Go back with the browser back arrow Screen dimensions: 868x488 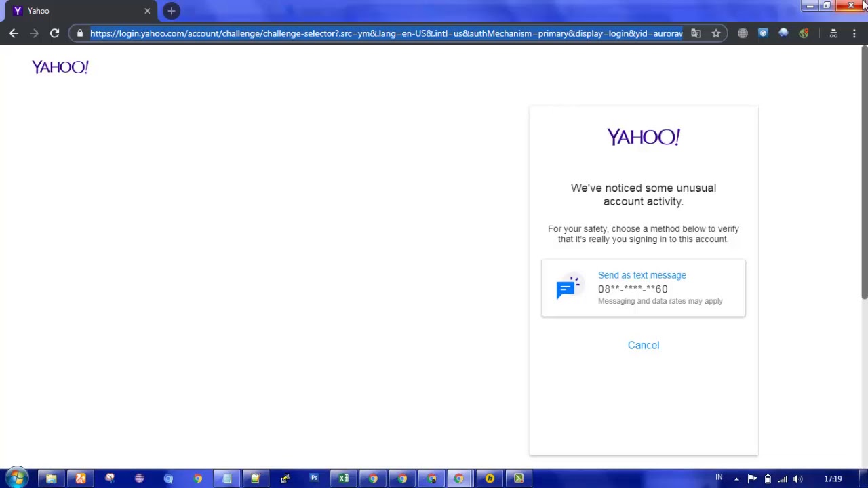tap(14, 33)
